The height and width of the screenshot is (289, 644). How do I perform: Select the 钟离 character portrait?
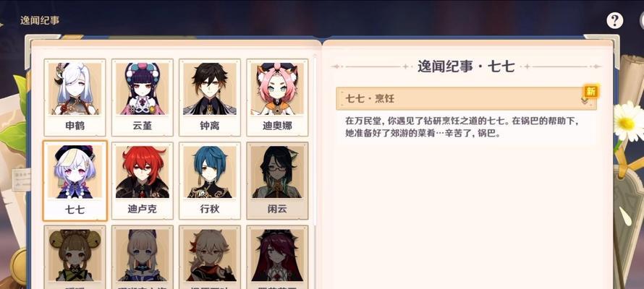(x=209, y=98)
